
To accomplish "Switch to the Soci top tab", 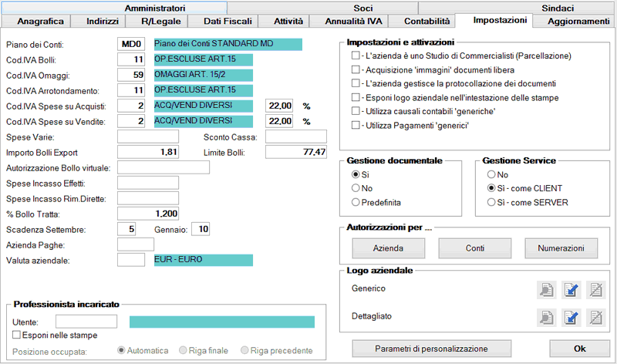I will 322,8.
